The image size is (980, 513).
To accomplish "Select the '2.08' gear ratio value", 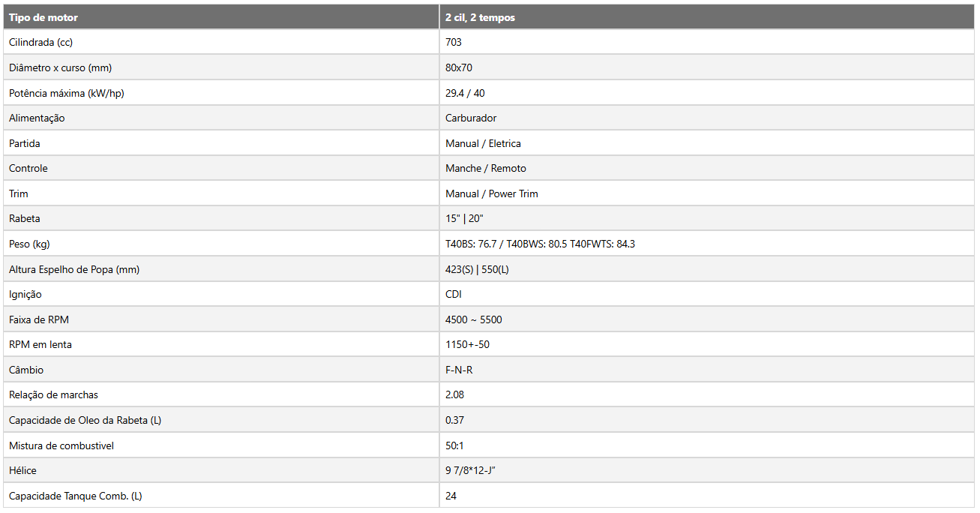I will coord(454,394).
